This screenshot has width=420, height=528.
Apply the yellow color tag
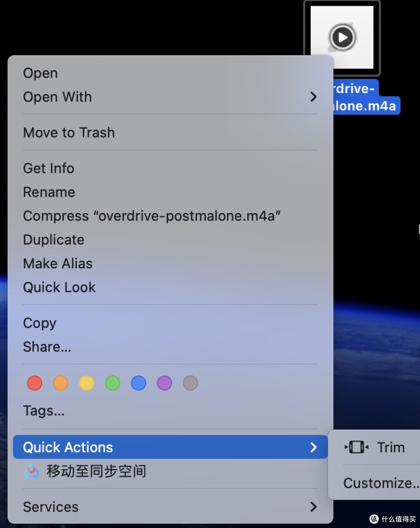(87, 383)
